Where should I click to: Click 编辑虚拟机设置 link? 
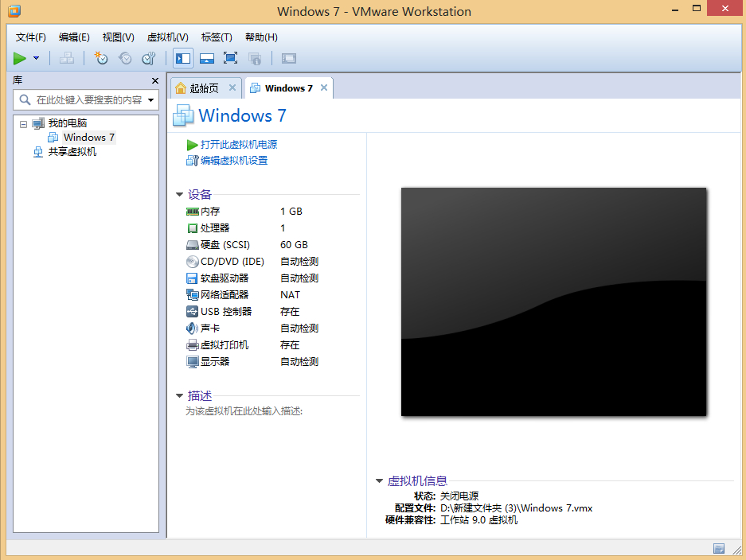(x=234, y=161)
